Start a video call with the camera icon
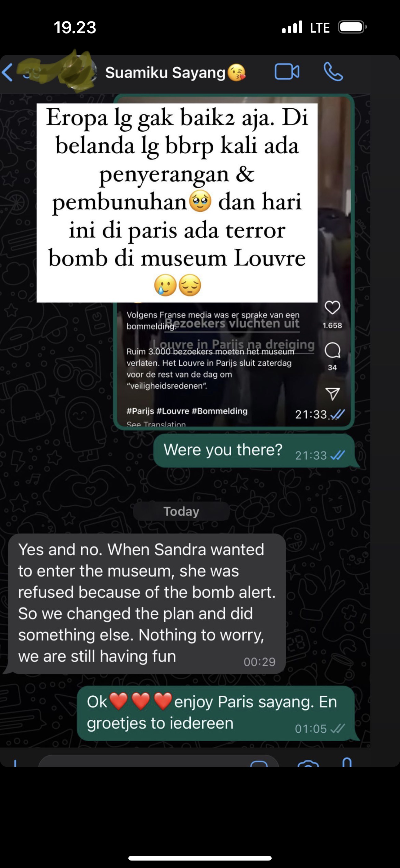This screenshot has width=400, height=868. tap(287, 72)
